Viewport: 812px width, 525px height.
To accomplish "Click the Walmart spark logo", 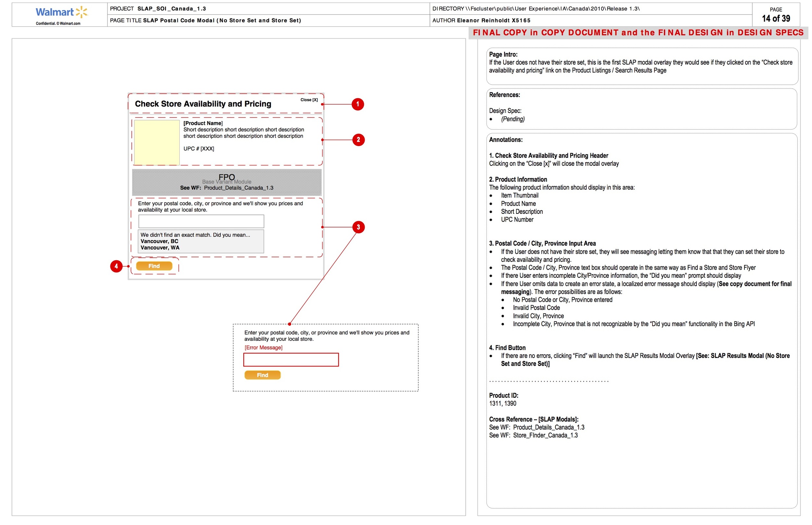I will tap(82, 12).
